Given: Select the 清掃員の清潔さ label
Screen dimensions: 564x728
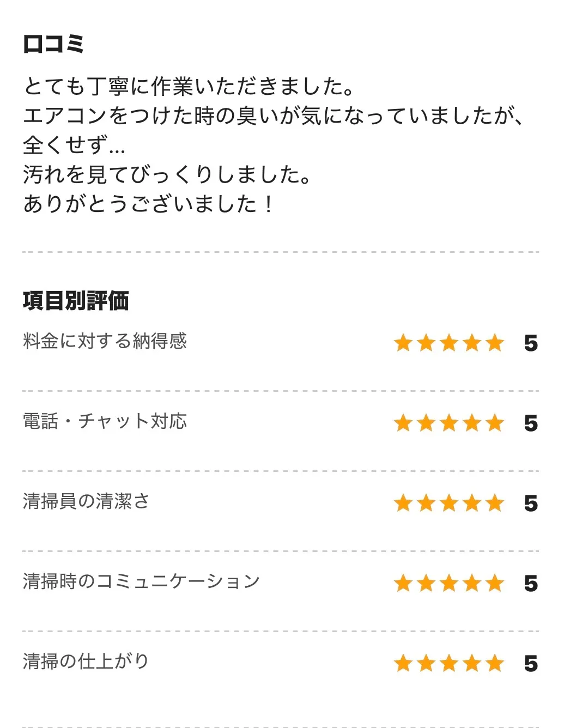Looking at the screenshot, I should 86,501.
